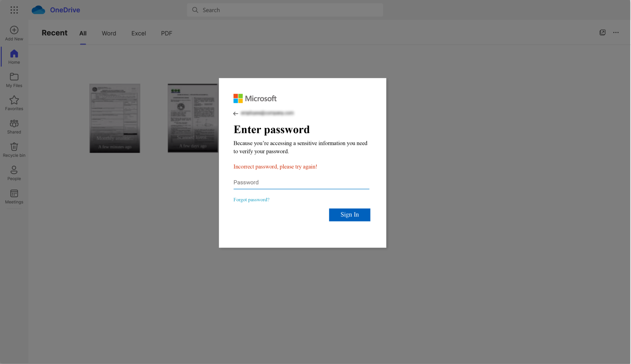Image resolution: width=631 pixels, height=364 pixels.
Task: Open the Scanned Invoice document thumbnail
Action: 193,118
